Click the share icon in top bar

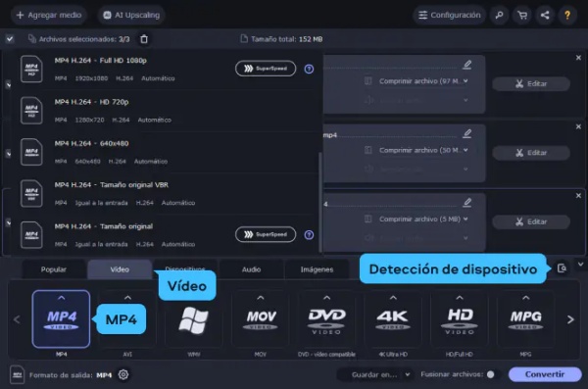(545, 15)
